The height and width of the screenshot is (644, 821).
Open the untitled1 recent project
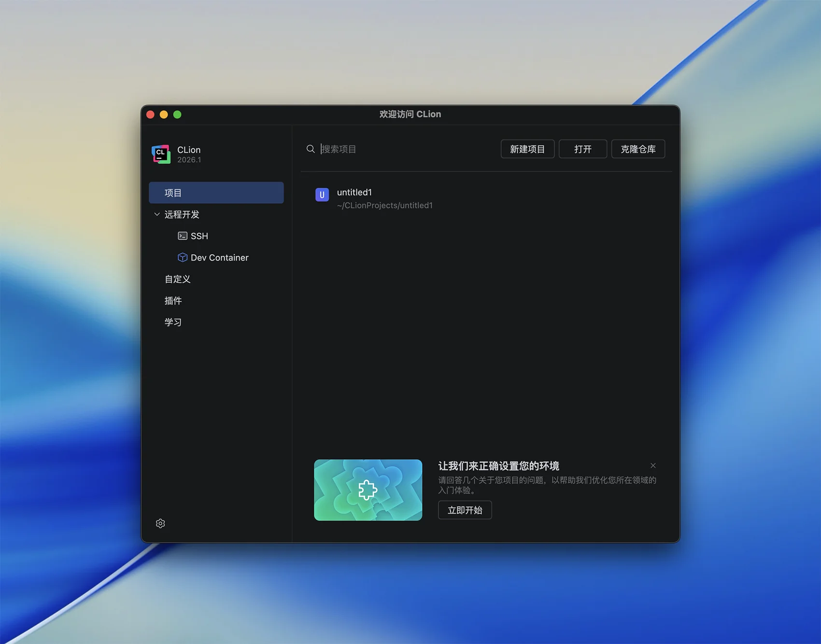point(384,198)
